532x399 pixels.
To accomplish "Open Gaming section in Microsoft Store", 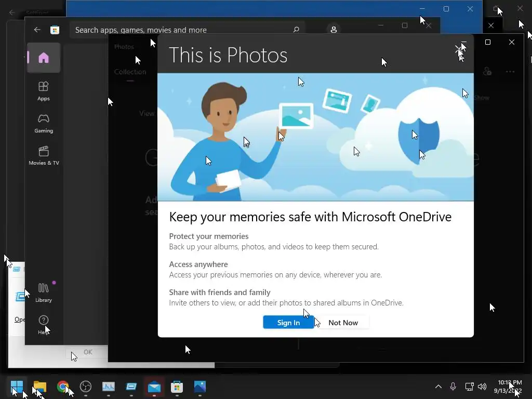I will (44, 123).
